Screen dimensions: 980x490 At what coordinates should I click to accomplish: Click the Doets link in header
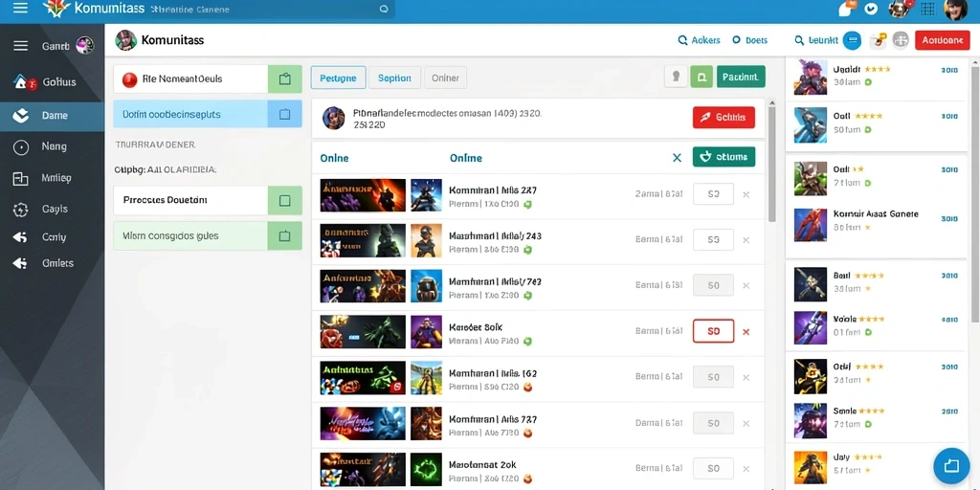(x=749, y=40)
